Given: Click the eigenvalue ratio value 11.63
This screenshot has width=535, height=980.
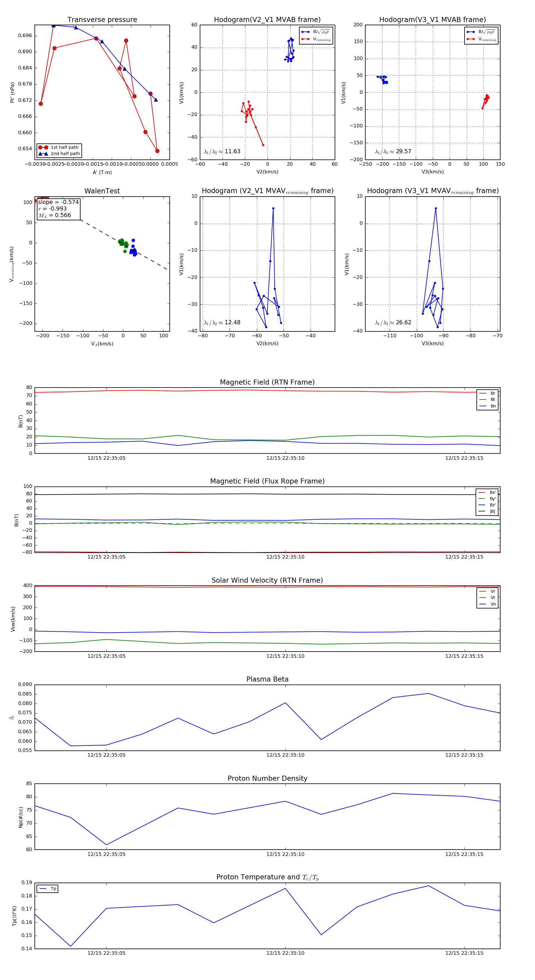Looking at the screenshot, I should (x=232, y=151).
